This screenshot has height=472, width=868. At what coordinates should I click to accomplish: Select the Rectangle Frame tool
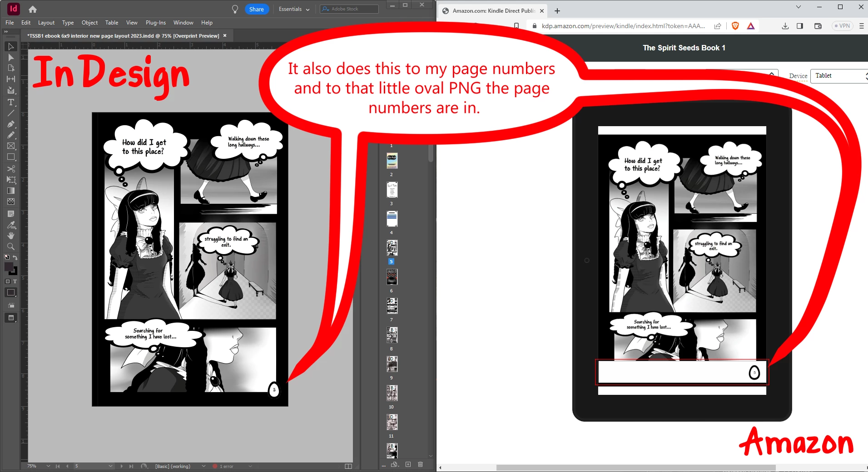[11, 146]
